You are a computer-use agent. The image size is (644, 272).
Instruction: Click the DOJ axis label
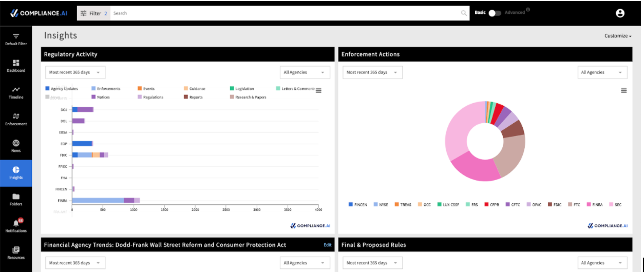[x=64, y=109]
